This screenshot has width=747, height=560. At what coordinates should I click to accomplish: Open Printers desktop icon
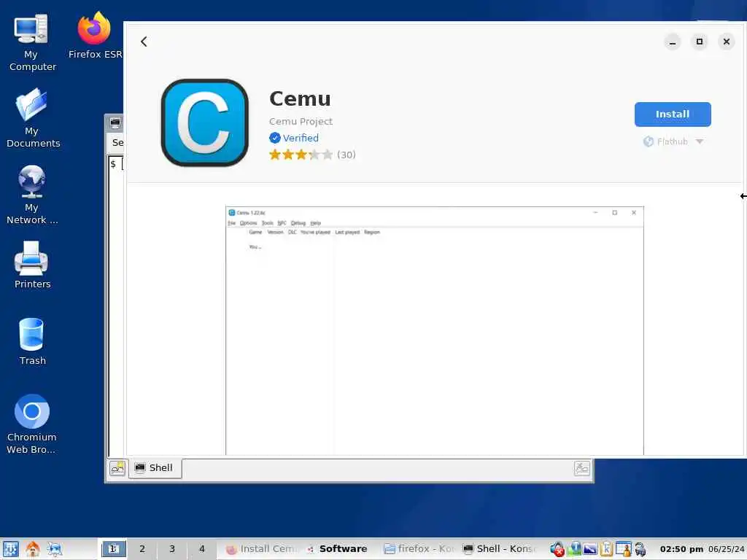32,265
